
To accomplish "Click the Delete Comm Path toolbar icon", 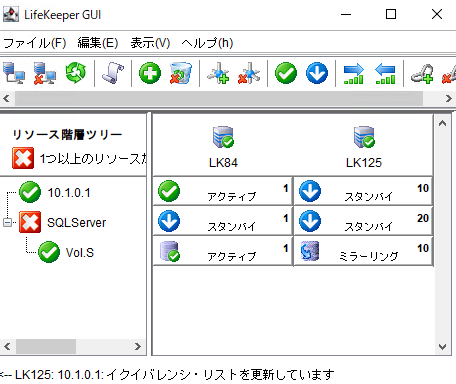I will [x=249, y=73].
